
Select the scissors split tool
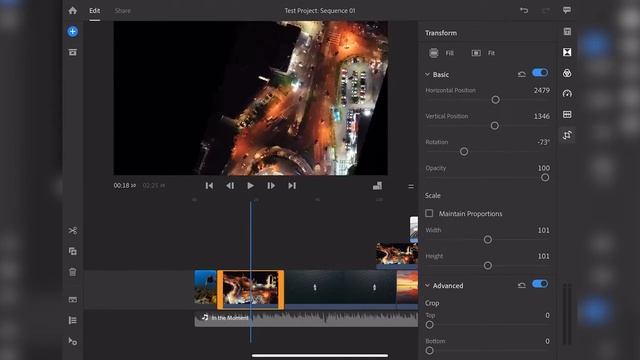pyautogui.click(x=73, y=231)
